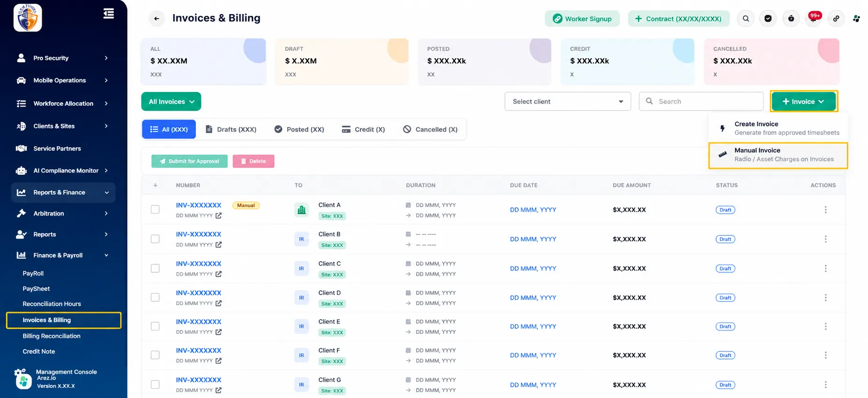868x398 pixels.
Task: Open external link icon for Client F invoice
Action: click(219, 361)
